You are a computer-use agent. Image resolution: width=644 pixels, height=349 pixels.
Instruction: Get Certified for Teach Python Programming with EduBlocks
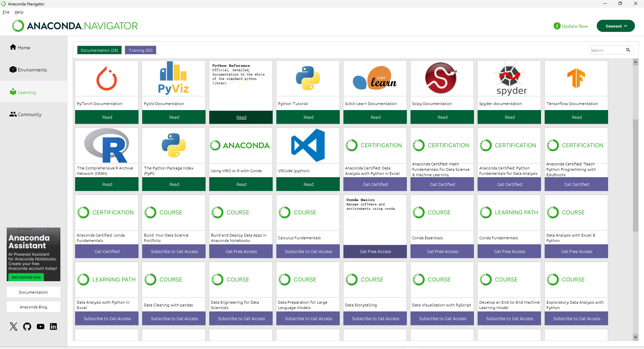[x=576, y=184]
